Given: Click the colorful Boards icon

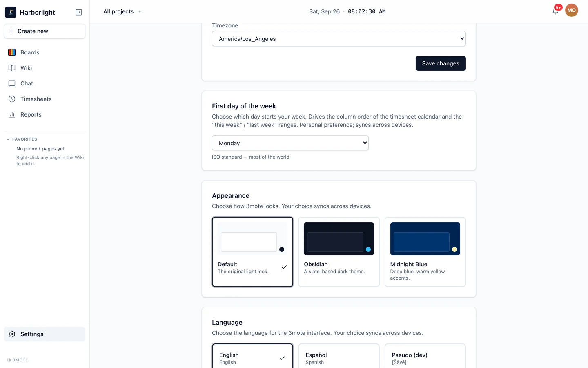Looking at the screenshot, I should pos(12,52).
